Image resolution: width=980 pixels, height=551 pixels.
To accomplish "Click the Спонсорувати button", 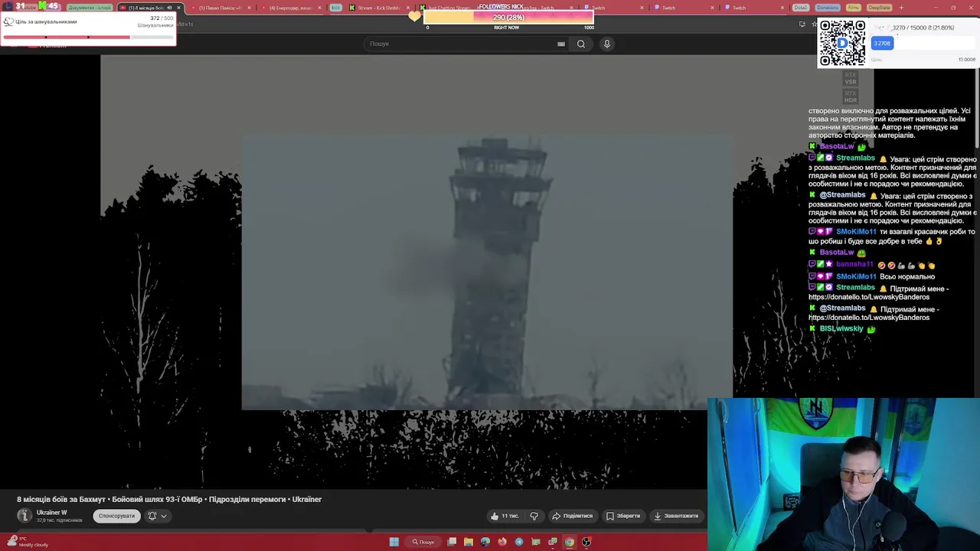I will tap(116, 516).
